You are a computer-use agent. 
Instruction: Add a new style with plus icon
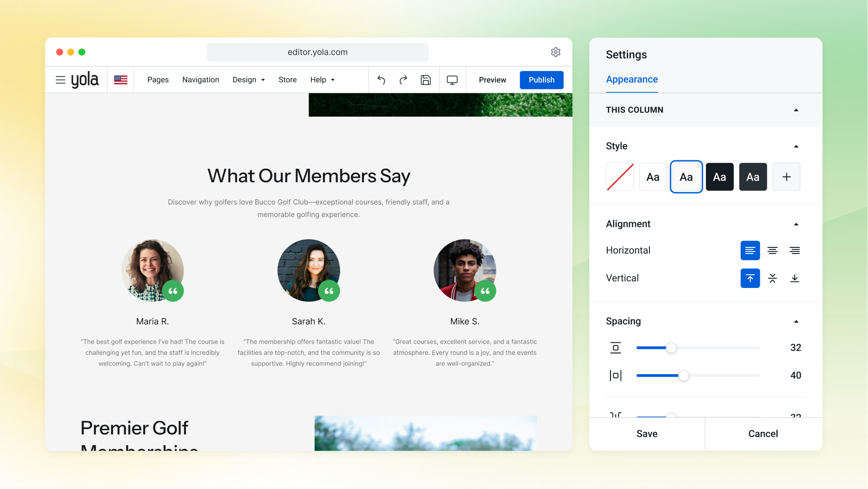click(x=786, y=177)
